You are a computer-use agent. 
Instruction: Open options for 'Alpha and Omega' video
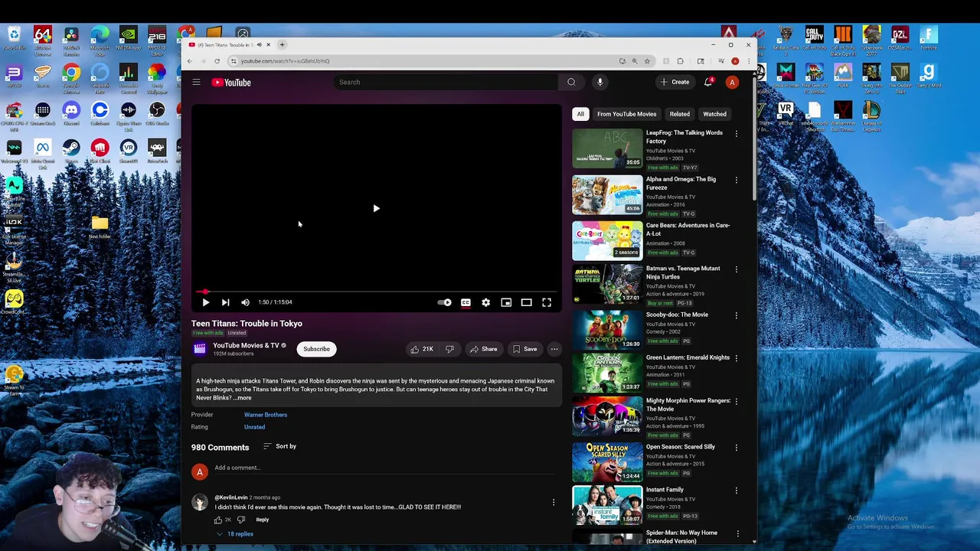[x=737, y=181]
